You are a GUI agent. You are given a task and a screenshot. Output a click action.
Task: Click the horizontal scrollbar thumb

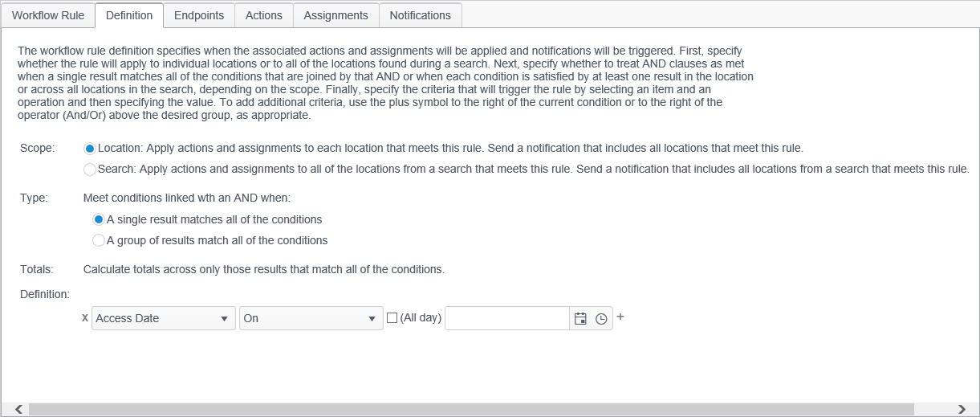pos(470,409)
